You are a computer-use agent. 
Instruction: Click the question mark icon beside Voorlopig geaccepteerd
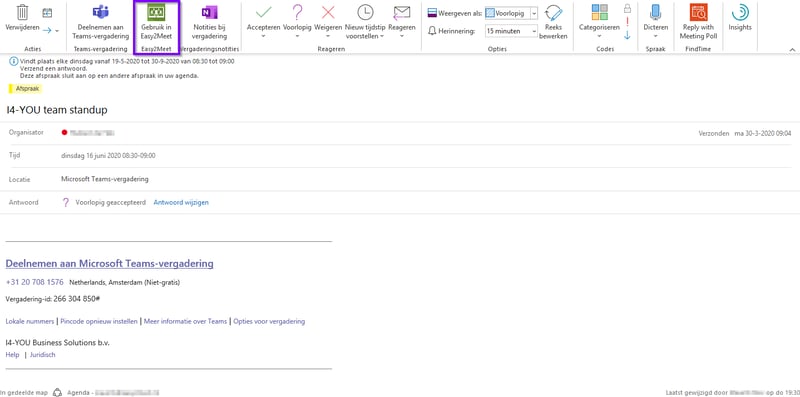(65, 203)
